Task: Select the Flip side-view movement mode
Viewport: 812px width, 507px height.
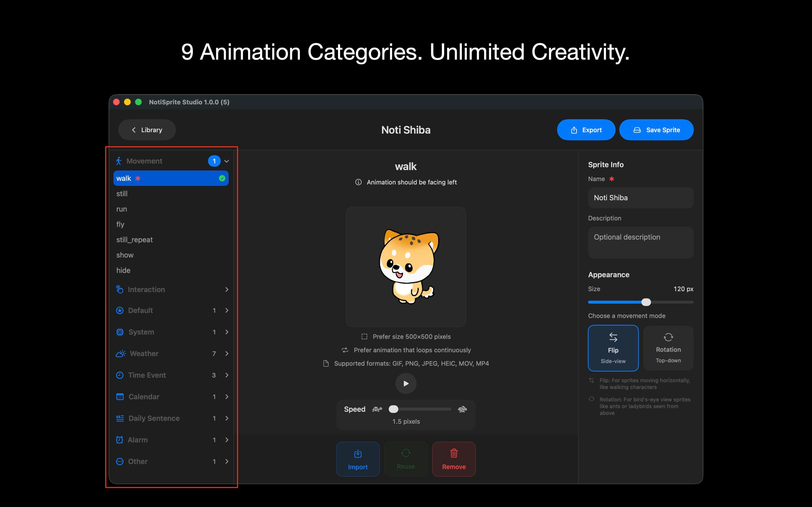Action: click(613, 348)
